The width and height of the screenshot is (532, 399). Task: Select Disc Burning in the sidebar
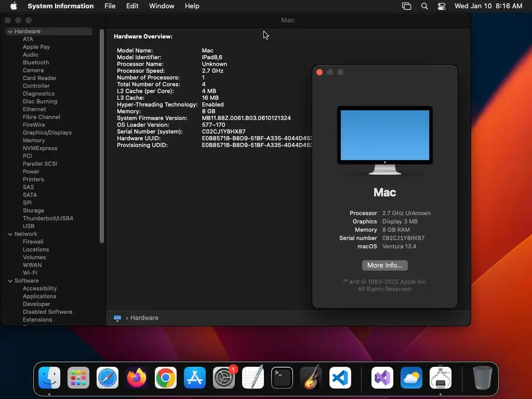coord(40,101)
